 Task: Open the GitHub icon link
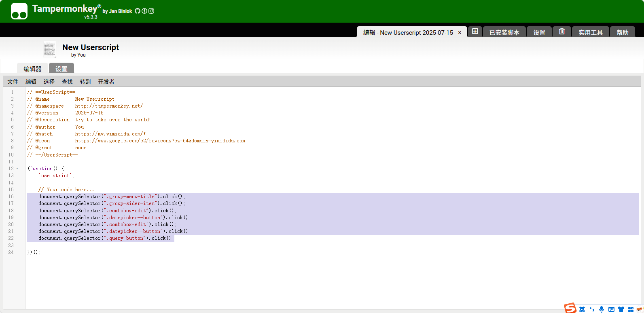tap(138, 11)
